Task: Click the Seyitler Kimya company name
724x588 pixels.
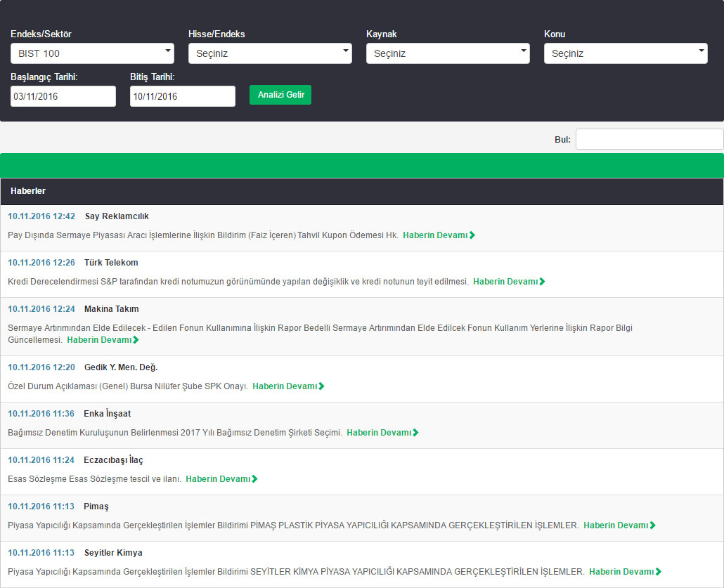Action: tap(113, 552)
